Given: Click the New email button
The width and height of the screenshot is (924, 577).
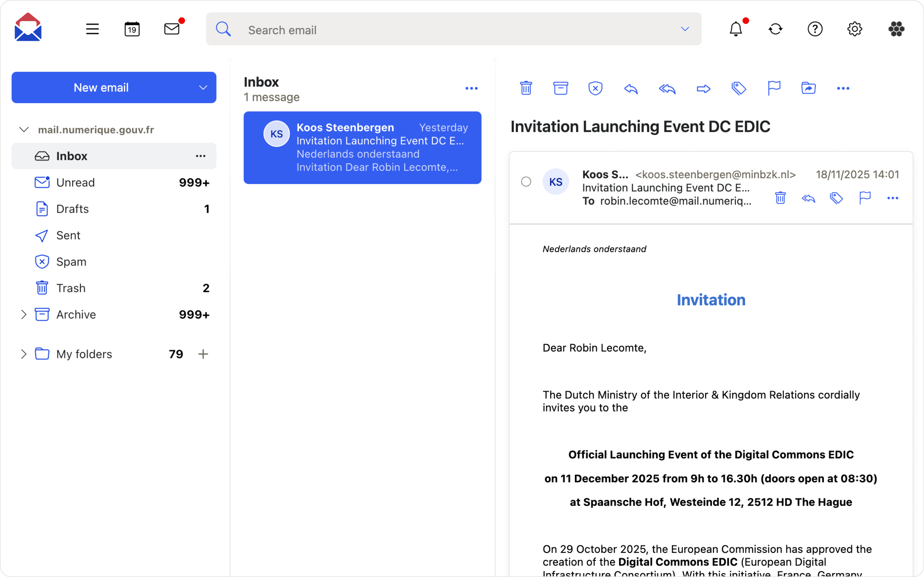Looking at the screenshot, I should pyautogui.click(x=101, y=88).
